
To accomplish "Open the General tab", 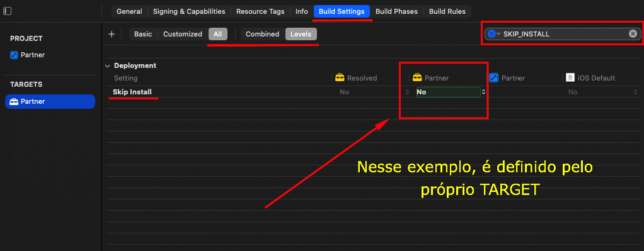I will tap(129, 11).
